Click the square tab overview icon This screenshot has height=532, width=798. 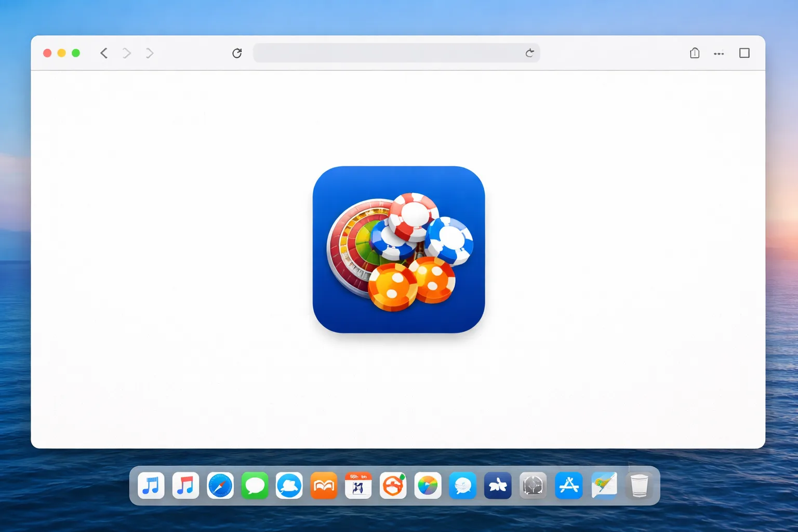click(744, 53)
